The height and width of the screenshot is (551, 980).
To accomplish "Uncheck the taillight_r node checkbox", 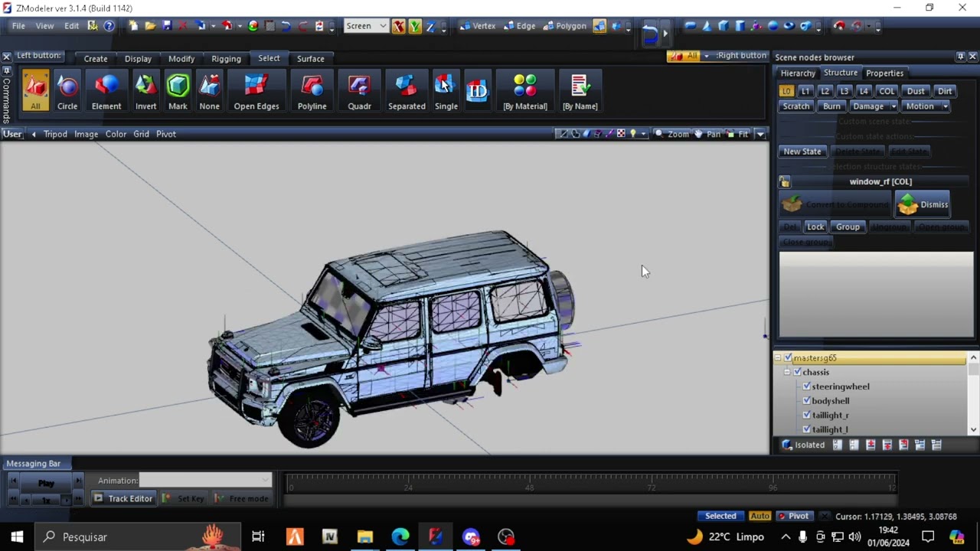I will (x=806, y=416).
